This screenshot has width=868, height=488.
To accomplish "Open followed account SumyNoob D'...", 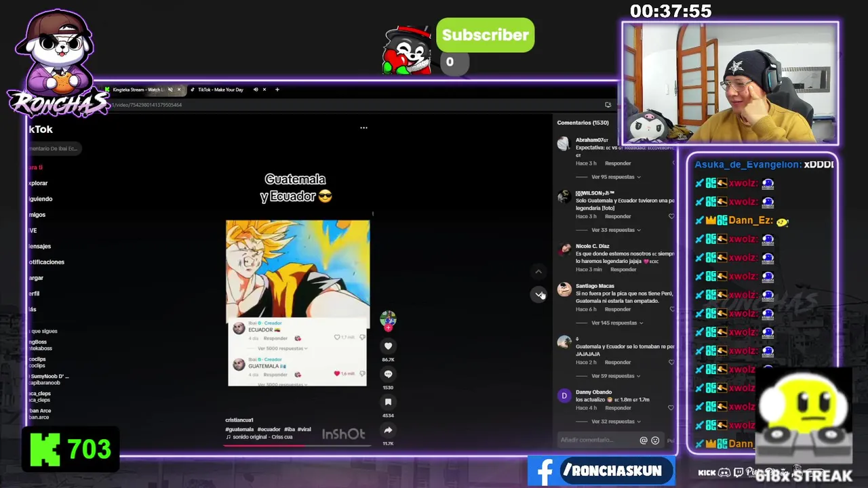I will coord(49,379).
